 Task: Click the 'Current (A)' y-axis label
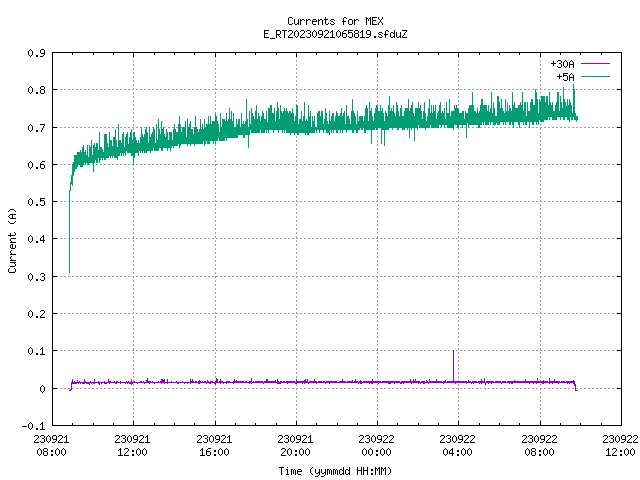(x=12, y=240)
